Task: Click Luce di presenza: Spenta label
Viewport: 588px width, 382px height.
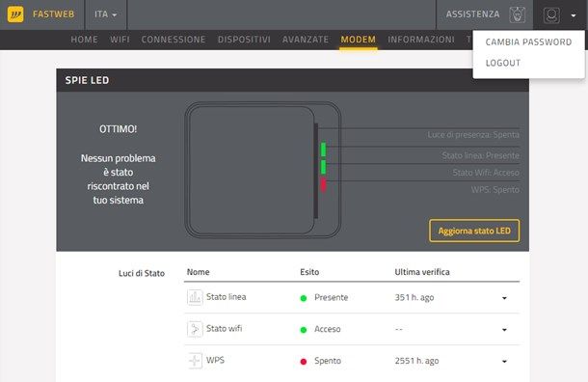Action: tap(473, 135)
